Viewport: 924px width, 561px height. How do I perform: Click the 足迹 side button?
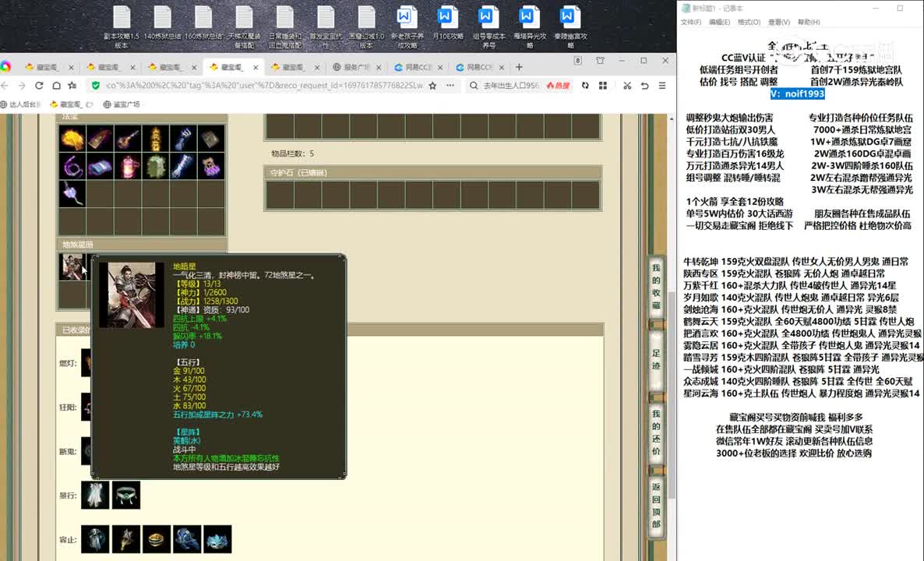coord(656,359)
